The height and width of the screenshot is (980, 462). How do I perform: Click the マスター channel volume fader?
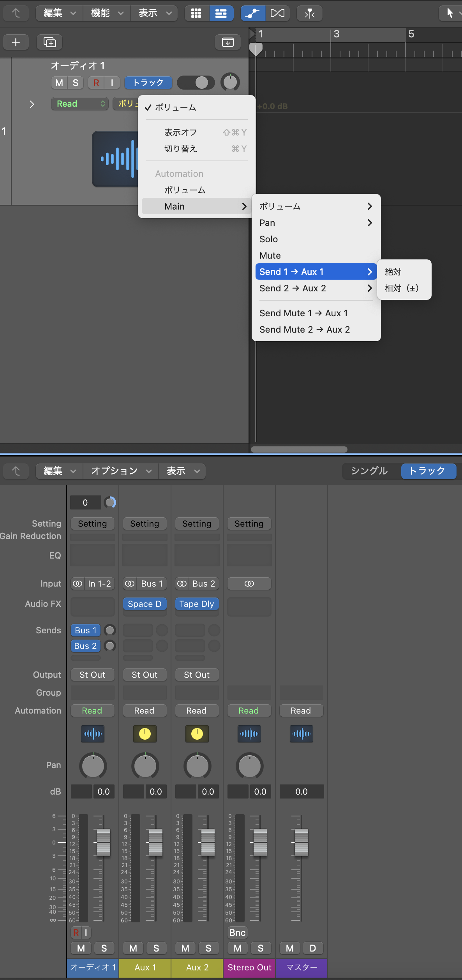[x=302, y=842]
